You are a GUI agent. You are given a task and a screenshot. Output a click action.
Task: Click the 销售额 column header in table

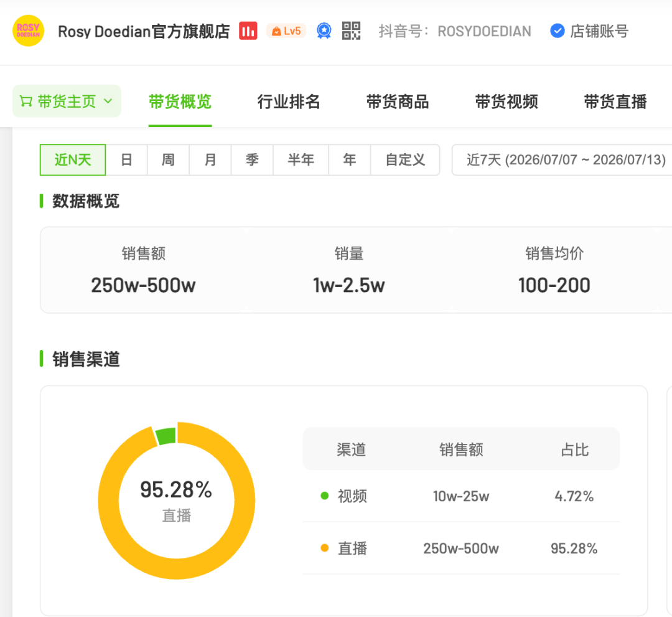click(461, 450)
